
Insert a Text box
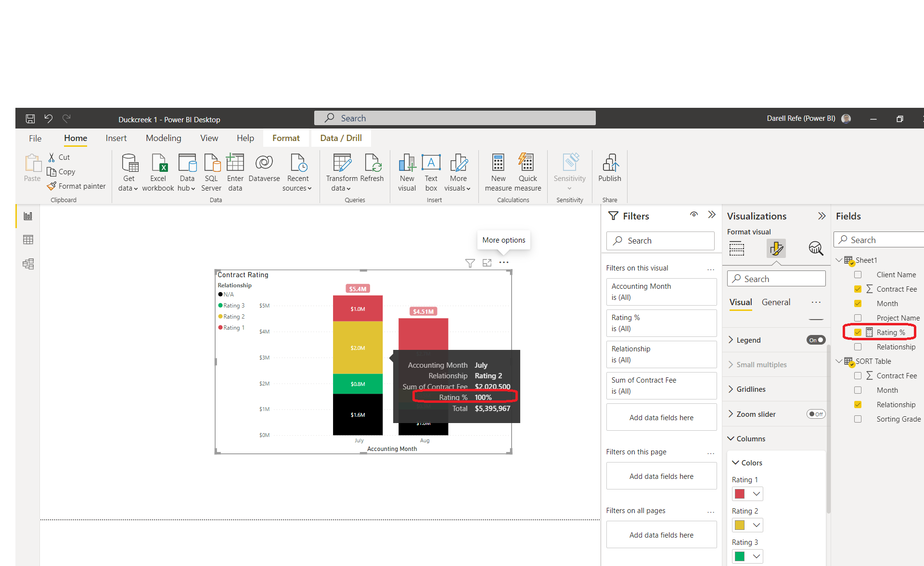(431, 173)
